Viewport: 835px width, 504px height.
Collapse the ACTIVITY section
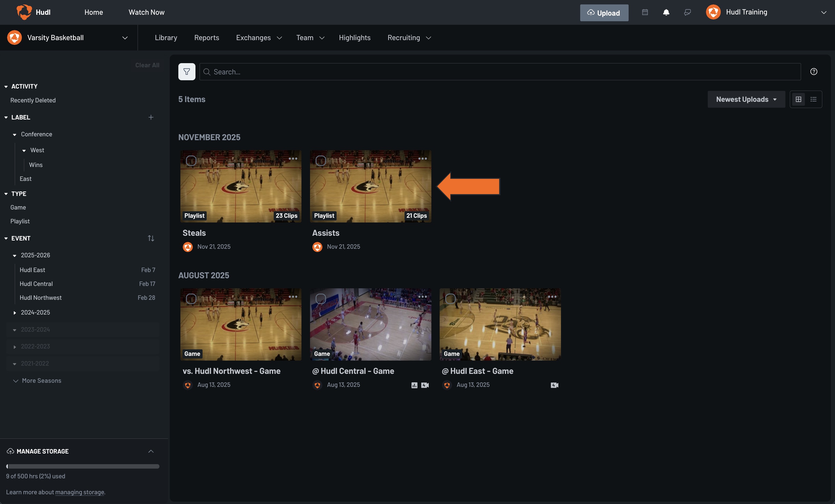pyautogui.click(x=6, y=87)
